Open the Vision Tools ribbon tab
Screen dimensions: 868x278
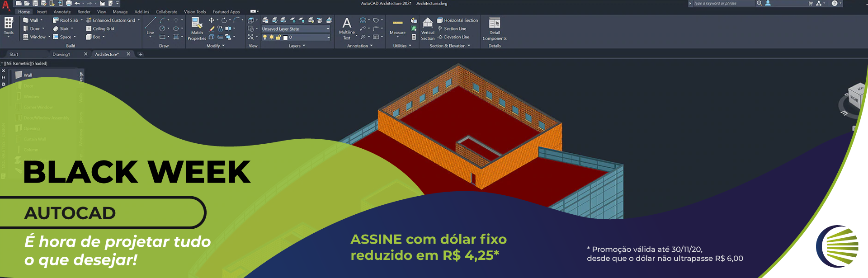click(195, 12)
